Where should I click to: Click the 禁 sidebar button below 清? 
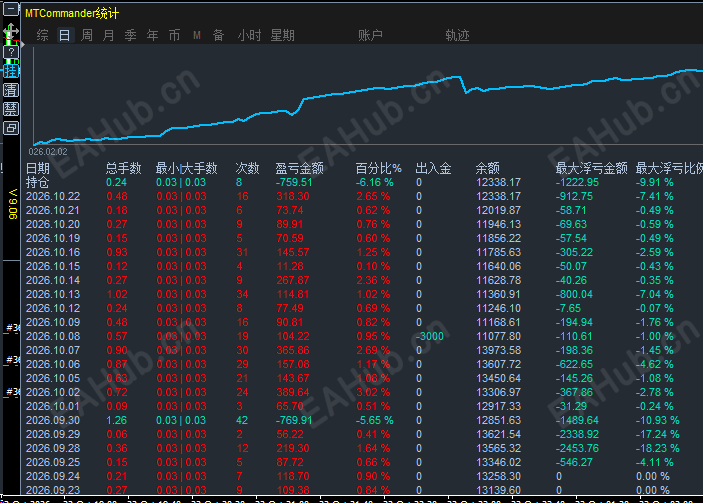click(x=11, y=109)
